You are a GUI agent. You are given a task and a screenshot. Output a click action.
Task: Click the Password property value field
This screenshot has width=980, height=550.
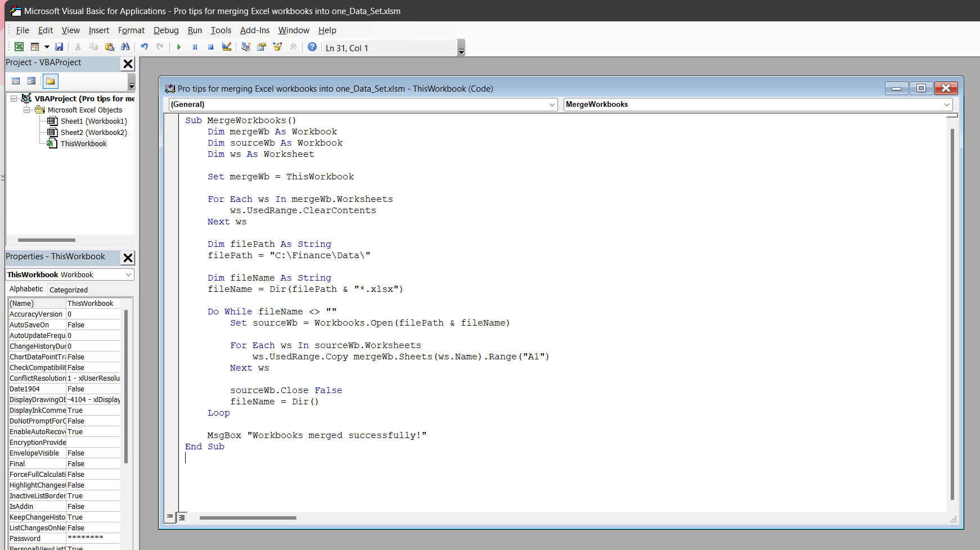[93, 538]
